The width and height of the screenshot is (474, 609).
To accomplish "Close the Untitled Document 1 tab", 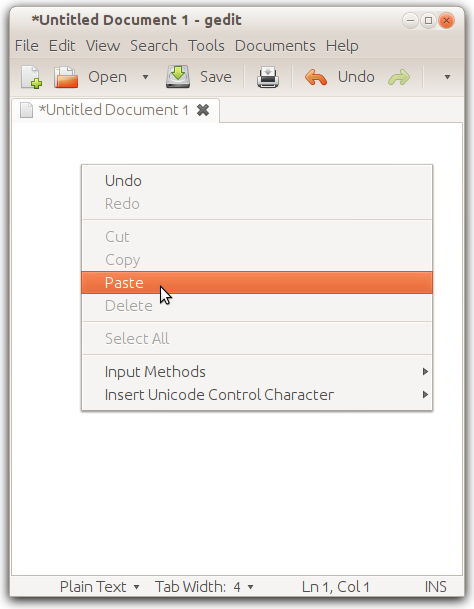I will coord(203,110).
